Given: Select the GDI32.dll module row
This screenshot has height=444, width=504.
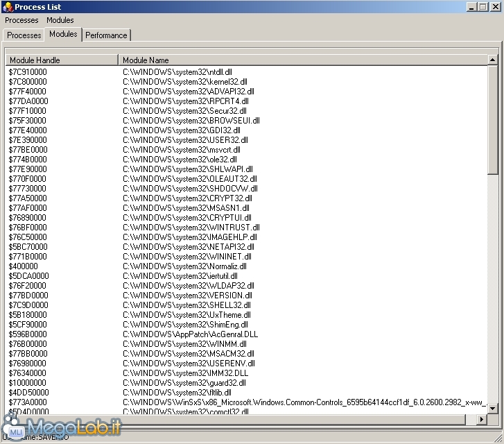Looking at the screenshot, I should click(247, 130).
